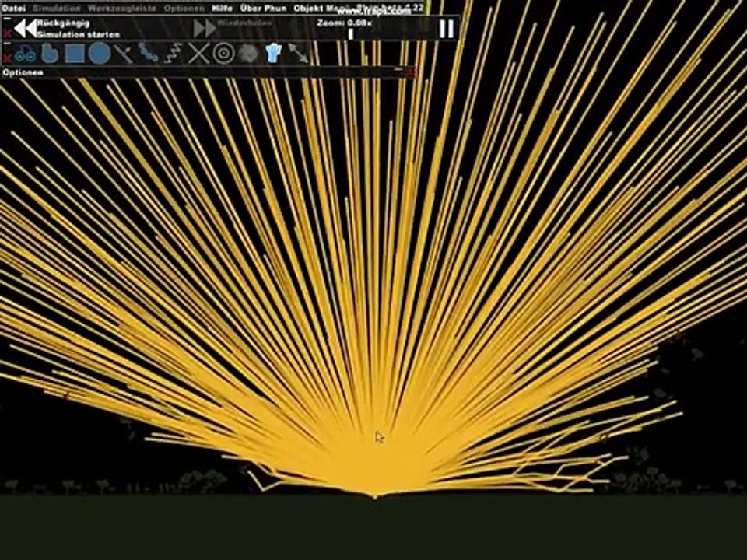Viewport: 747px width, 560px height.
Task: Select the circle tool
Action: point(99,54)
